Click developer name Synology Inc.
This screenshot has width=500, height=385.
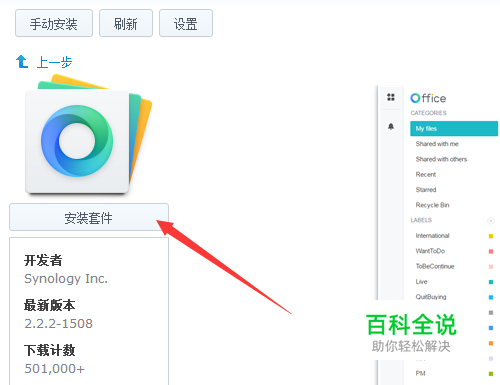(x=66, y=279)
